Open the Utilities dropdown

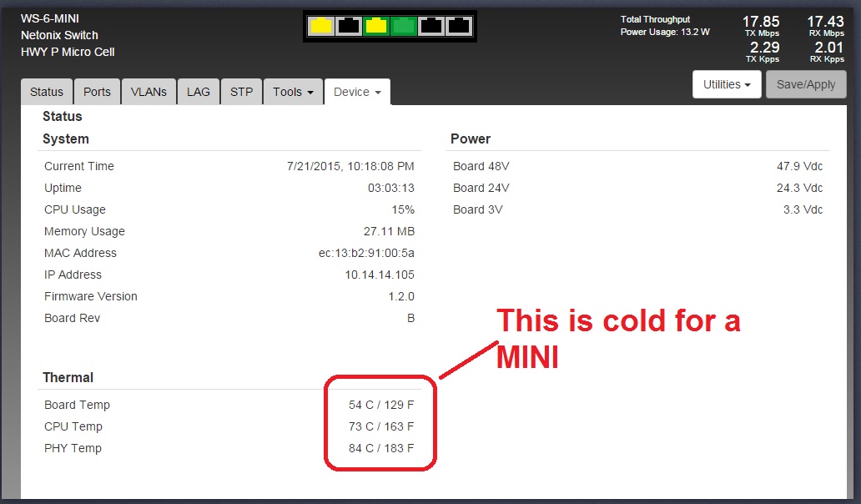tap(727, 84)
